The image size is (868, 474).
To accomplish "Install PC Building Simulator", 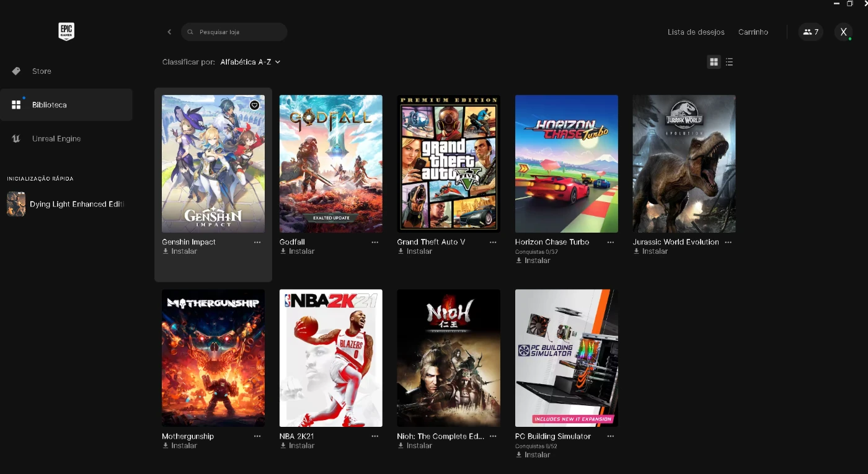I will (x=533, y=455).
